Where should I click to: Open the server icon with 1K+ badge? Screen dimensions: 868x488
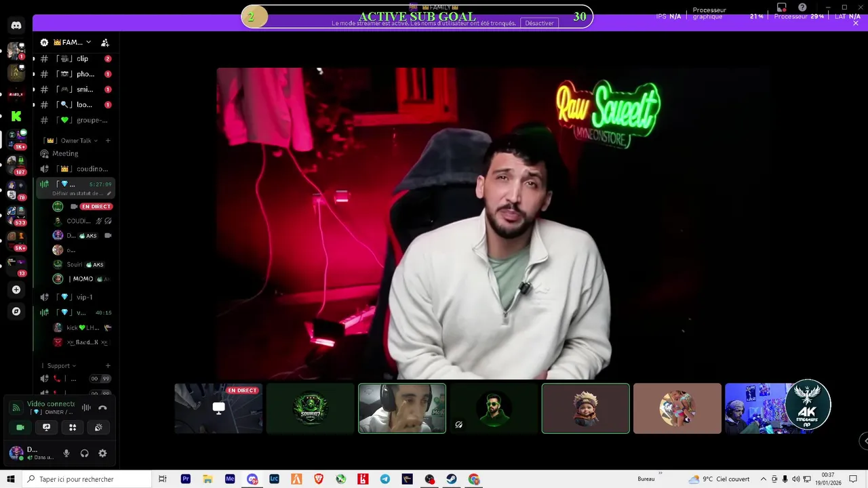point(16,140)
